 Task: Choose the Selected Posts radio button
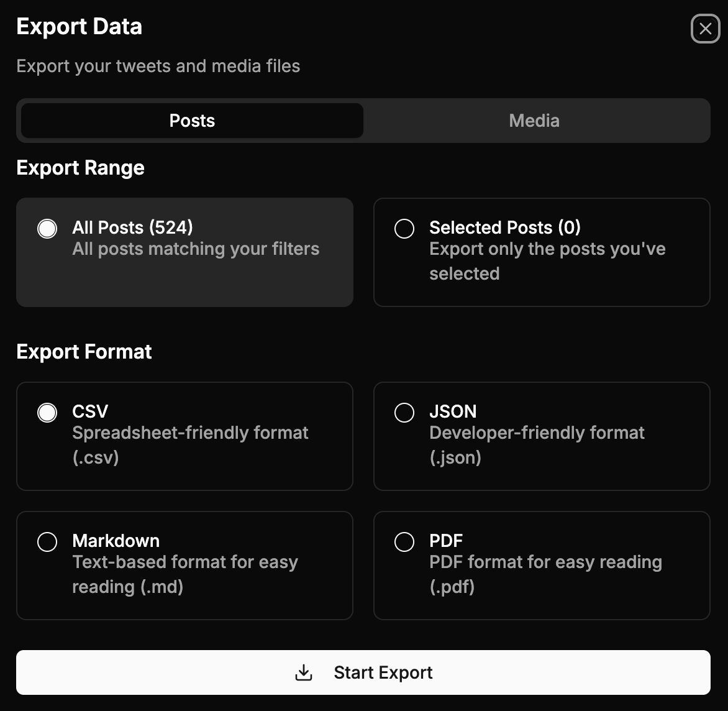coord(404,229)
